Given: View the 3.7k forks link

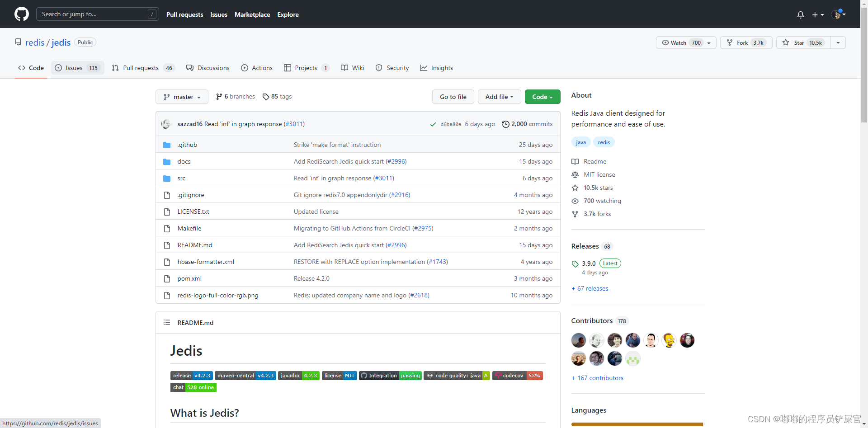Looking at the screenshot, I should (591, 214).
